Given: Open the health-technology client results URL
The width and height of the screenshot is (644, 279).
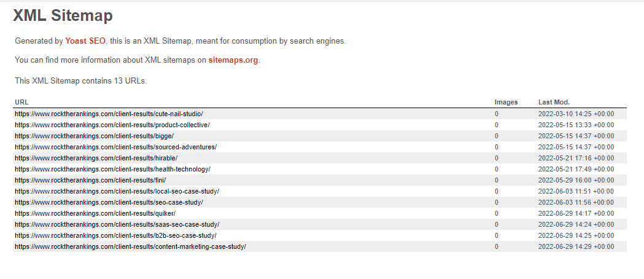Looking at the screenshot, I should point(112,169).
